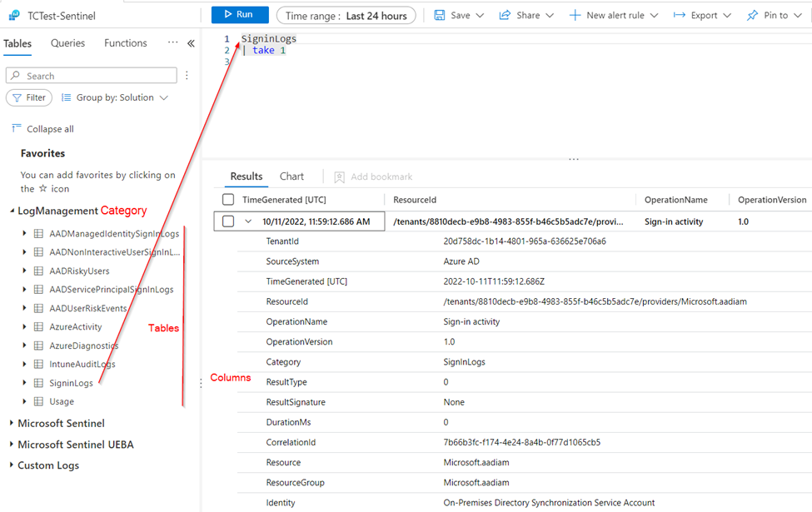Click the CorrelationId value 7b66b3fc-f174
The width and height of the screenshot is (812, 512).
click(522, 443)
